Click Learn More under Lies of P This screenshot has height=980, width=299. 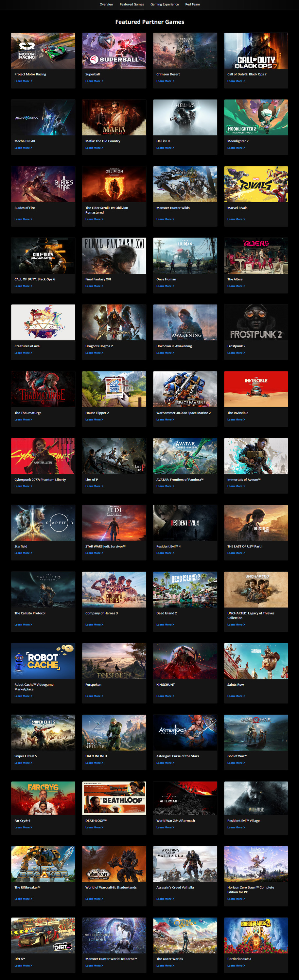(x=94, y=486)
